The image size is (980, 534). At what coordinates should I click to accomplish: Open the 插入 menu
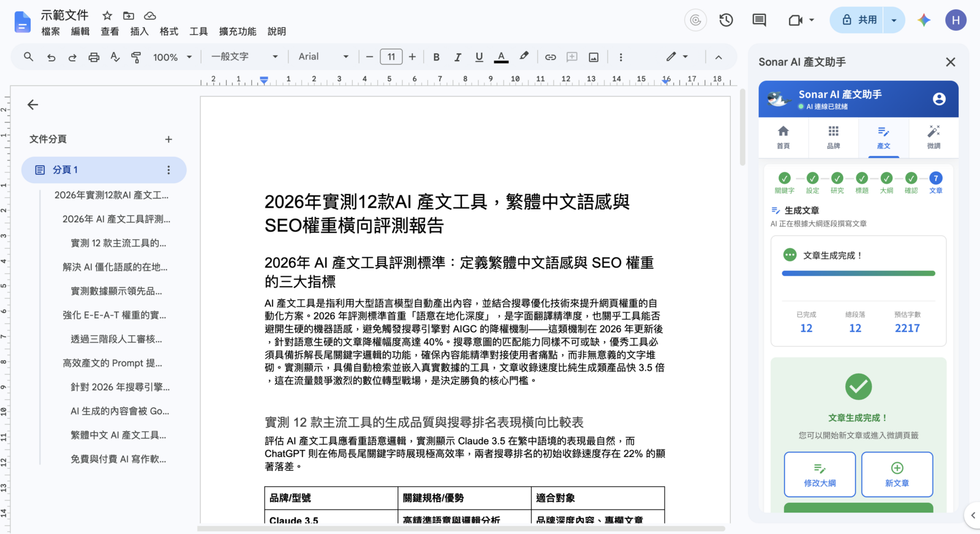(139, 31)
